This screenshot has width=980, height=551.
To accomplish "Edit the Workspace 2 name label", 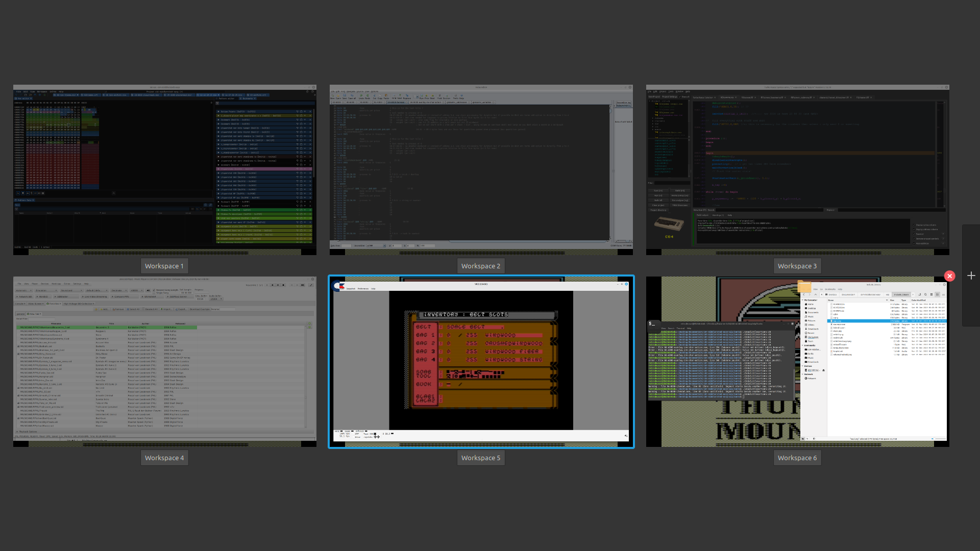I will pos(481,266).
